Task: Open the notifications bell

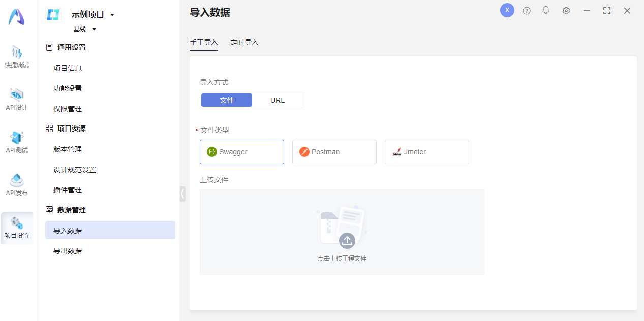Action: [546, 10]
